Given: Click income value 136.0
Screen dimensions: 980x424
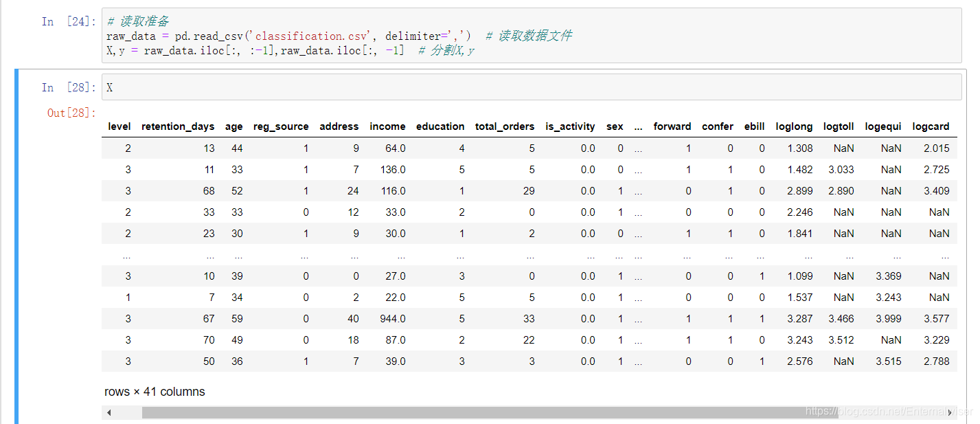Looking at the screenshot, I should pos(392,170).
